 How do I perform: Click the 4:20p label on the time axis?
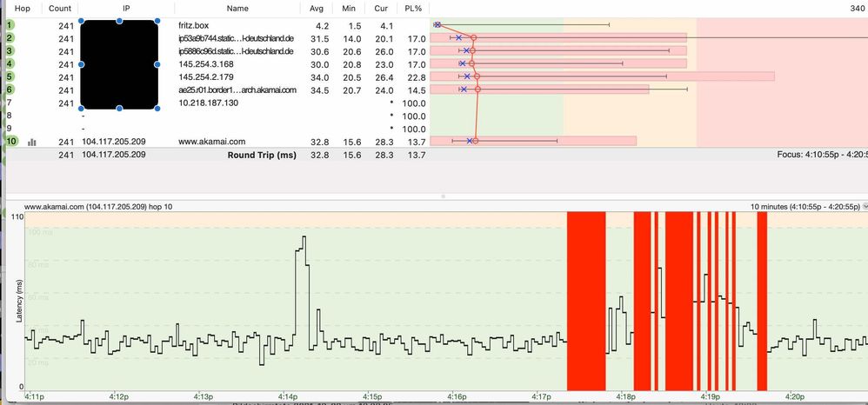[794, 396]
